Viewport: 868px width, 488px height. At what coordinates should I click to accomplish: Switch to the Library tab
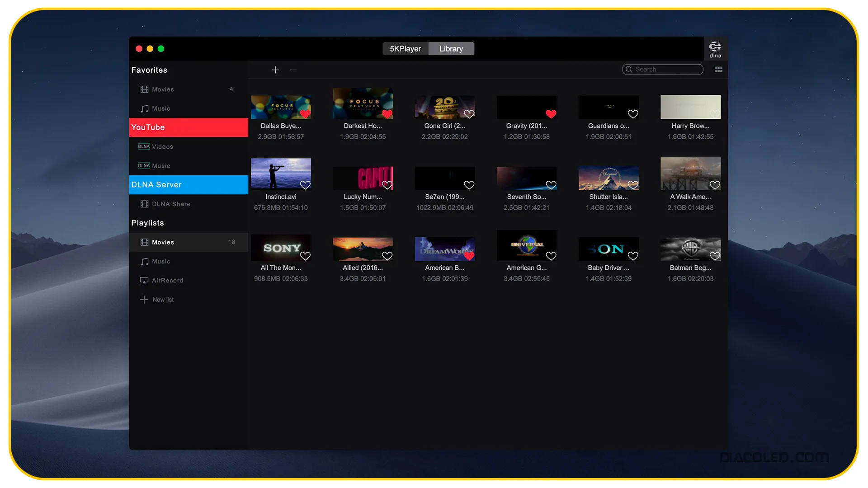pos(451,49)
